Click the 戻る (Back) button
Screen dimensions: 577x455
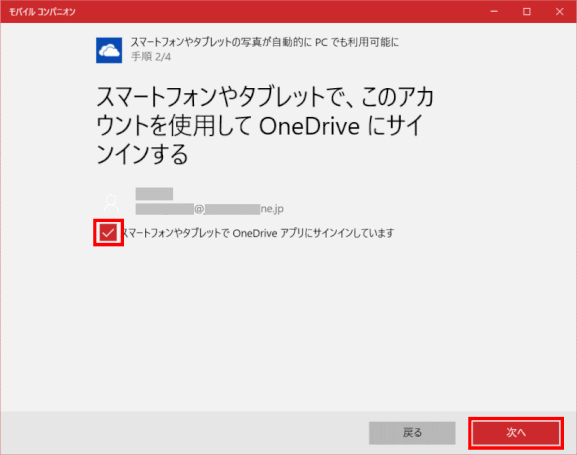412,433
